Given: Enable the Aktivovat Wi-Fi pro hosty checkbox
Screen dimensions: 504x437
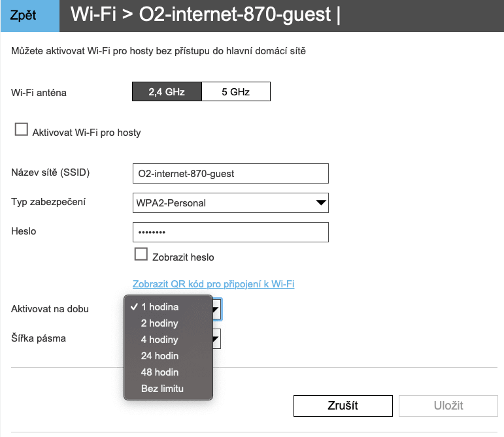Looking at the screenshot, I should (x=21, y=131).
